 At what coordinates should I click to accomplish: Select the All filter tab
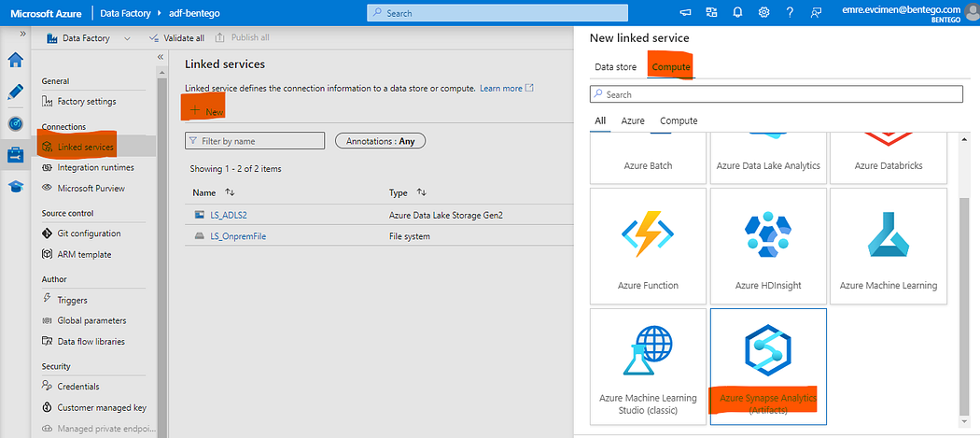click(600, 120)
